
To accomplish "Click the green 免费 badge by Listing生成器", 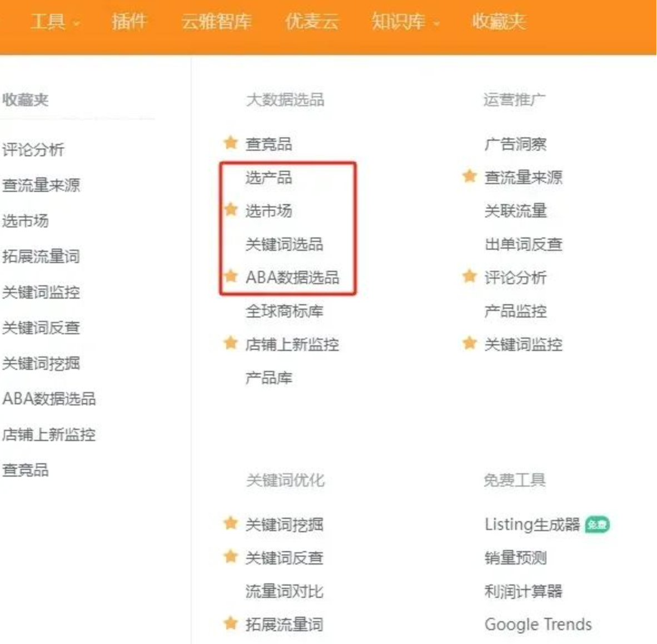I will coord(597,524).
